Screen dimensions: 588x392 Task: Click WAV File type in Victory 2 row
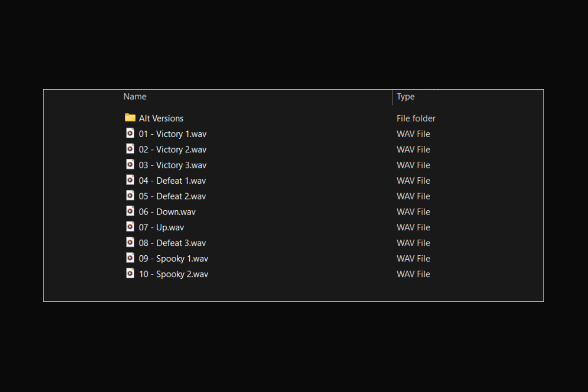tap(414, 149)
